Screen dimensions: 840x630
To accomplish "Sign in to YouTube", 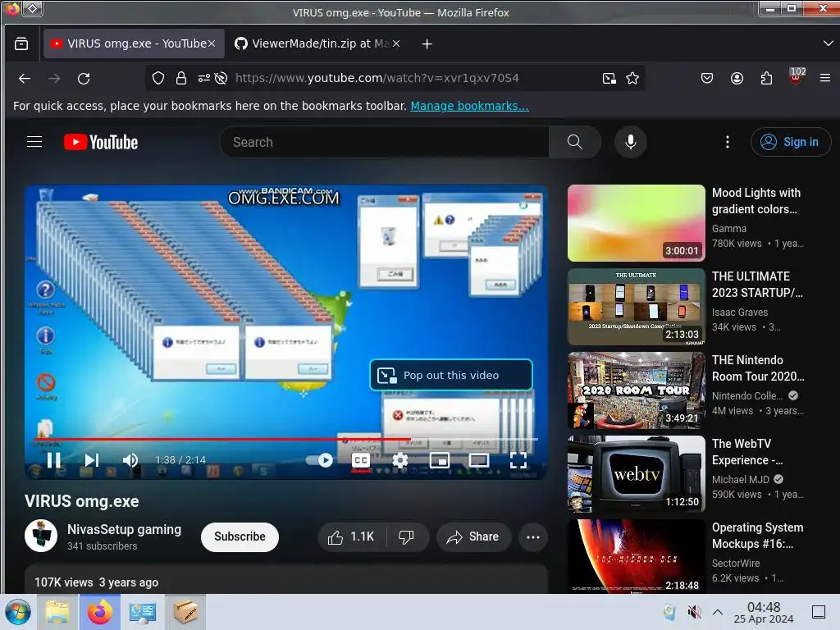I will 791,142.
